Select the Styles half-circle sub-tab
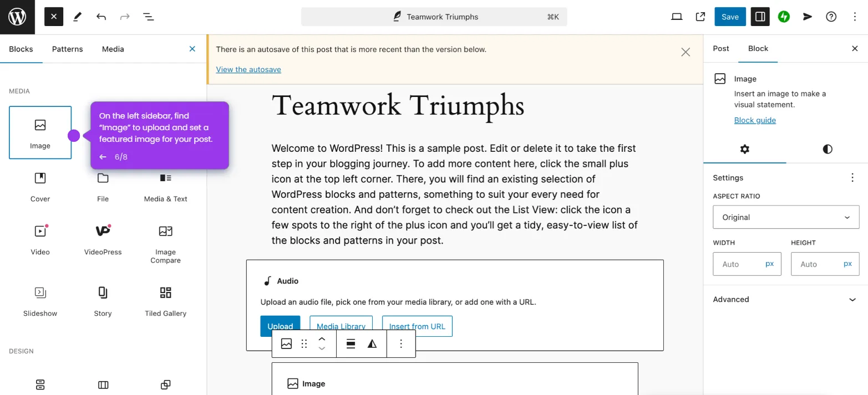Image resolution: width=868 pixels, height=395 pixels. pos(827,149)
